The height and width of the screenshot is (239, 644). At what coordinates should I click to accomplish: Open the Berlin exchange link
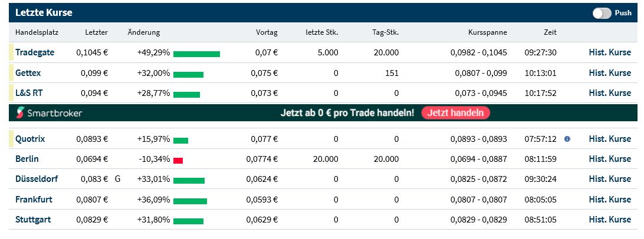[26, 159]
